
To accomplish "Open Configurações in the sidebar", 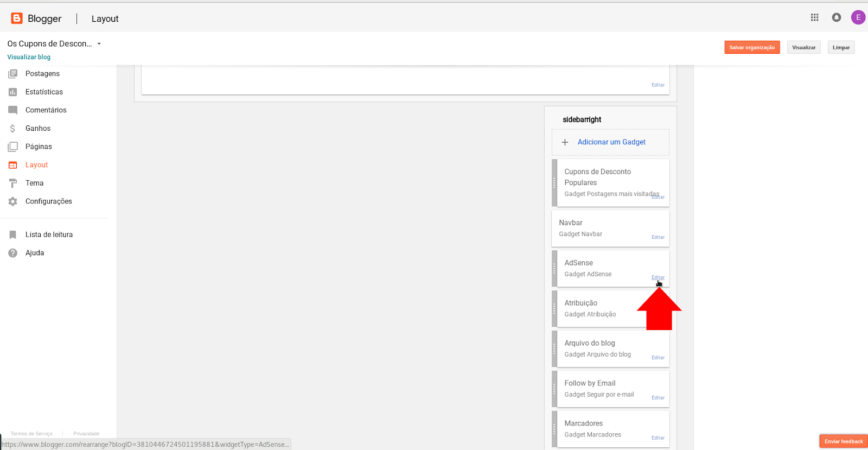I will (49, 201).
